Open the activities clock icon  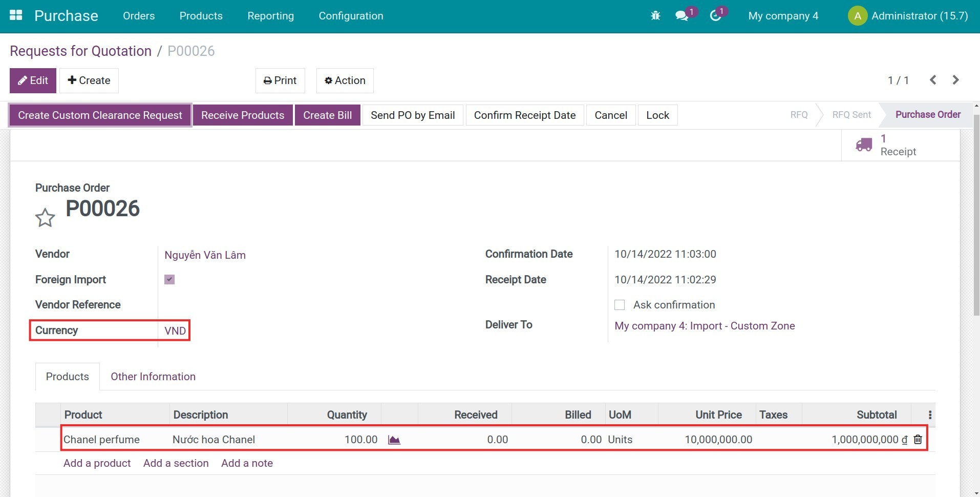pos(715,16)
